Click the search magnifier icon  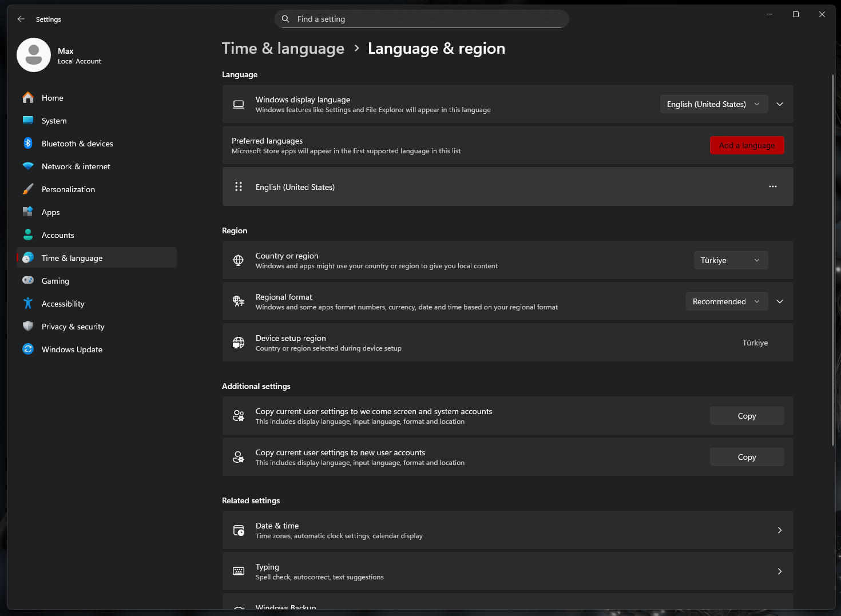(285, 19)
